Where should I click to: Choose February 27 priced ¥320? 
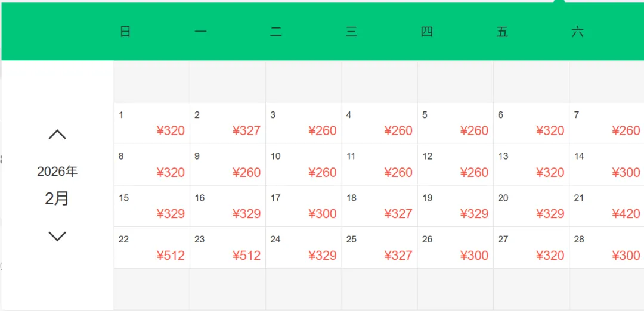coord(531,248)
